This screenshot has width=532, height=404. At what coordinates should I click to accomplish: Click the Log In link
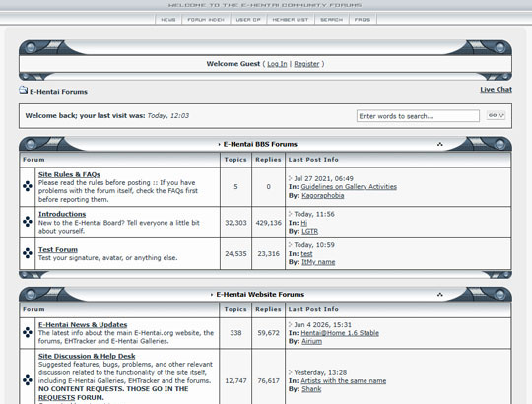point(277,64)
